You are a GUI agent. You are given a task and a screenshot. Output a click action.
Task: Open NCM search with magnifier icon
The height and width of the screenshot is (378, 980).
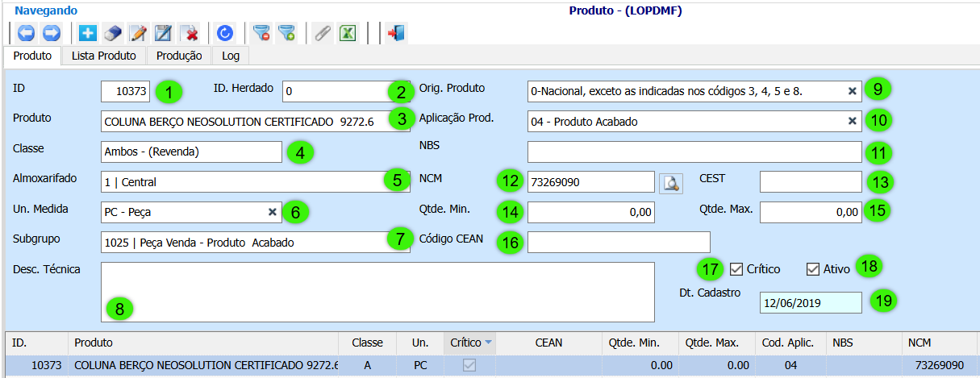(672, 182)
